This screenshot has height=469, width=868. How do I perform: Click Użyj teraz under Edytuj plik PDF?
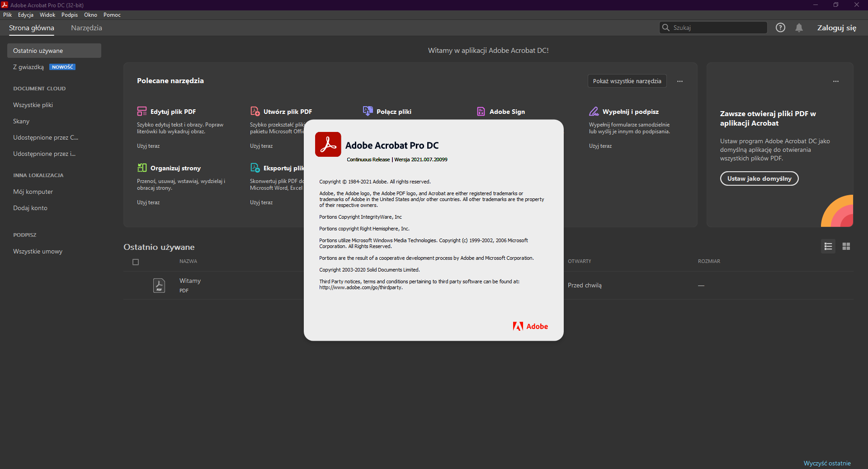pyautogui.click(x=148, y=146)
